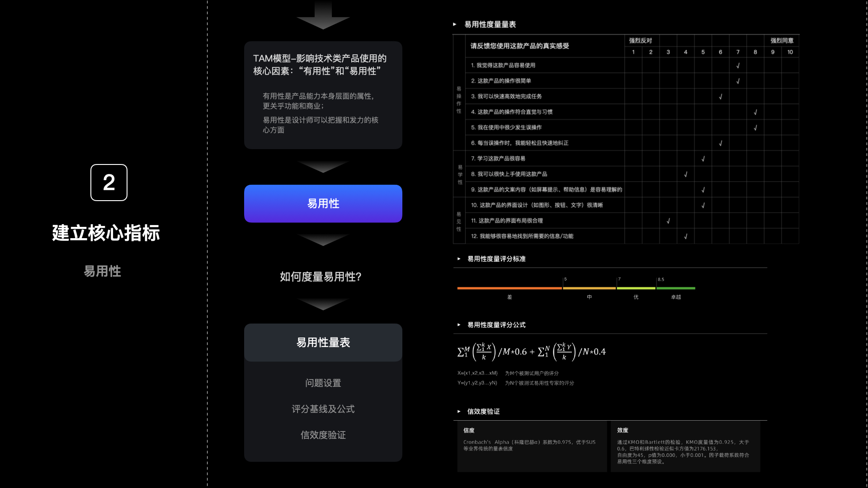Toggle the checkmark for question 5 at rating 8

(x=755, y=127)
